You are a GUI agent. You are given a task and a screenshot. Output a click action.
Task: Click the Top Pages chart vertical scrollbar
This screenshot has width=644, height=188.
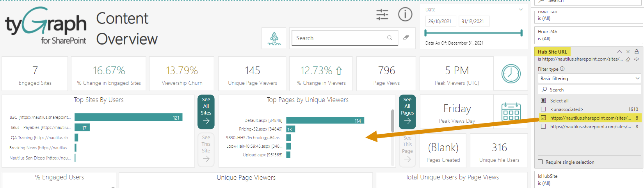[x=393, y=121]
